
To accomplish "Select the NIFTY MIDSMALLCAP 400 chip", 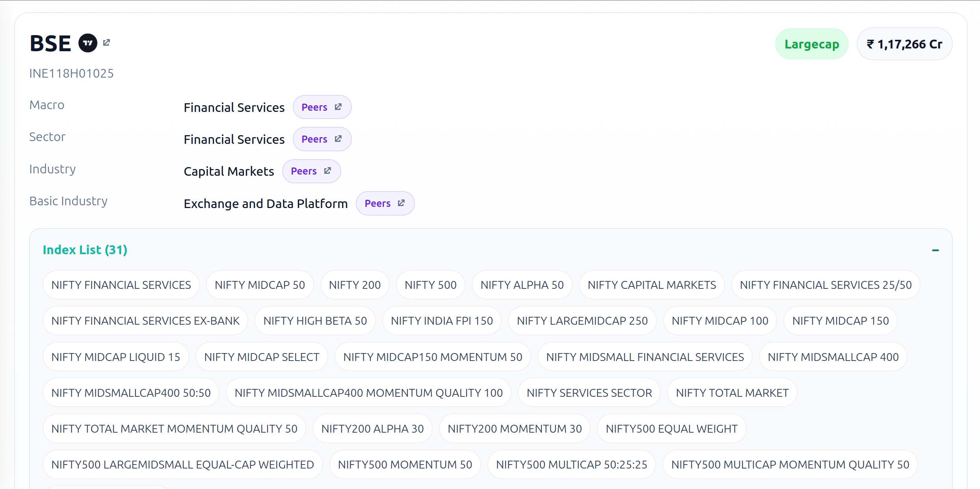I will tap(833, 357).
